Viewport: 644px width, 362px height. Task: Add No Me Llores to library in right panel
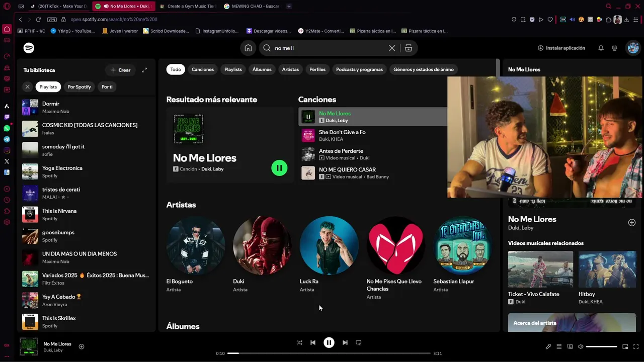click(632, 223)
